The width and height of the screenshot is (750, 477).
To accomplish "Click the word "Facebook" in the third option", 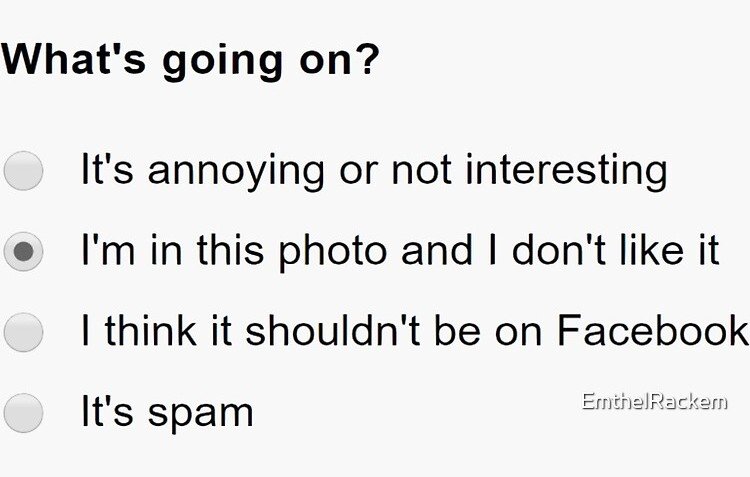I will [653, 330].
